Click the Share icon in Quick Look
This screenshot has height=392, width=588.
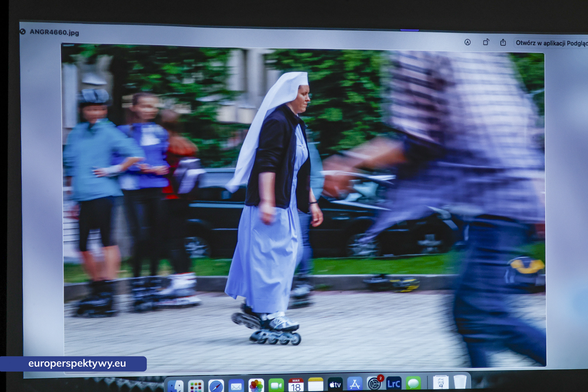click(x=503, y=43)
